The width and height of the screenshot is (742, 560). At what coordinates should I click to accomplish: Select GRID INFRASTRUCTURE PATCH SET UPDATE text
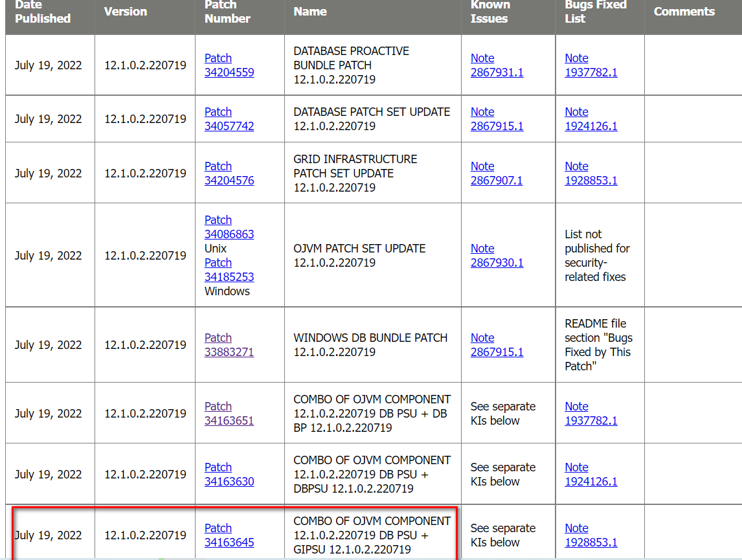pyautogui.click(x=355, y=174)
